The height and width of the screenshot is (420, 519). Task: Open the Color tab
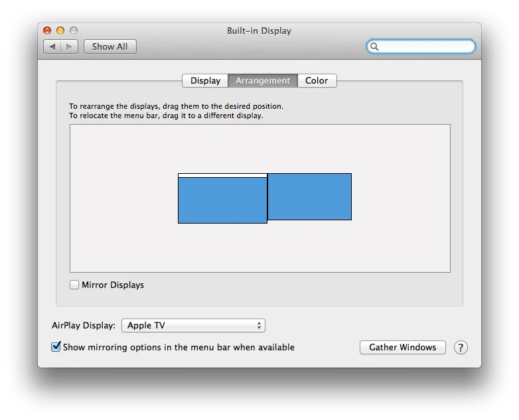(x=317, y=80)
